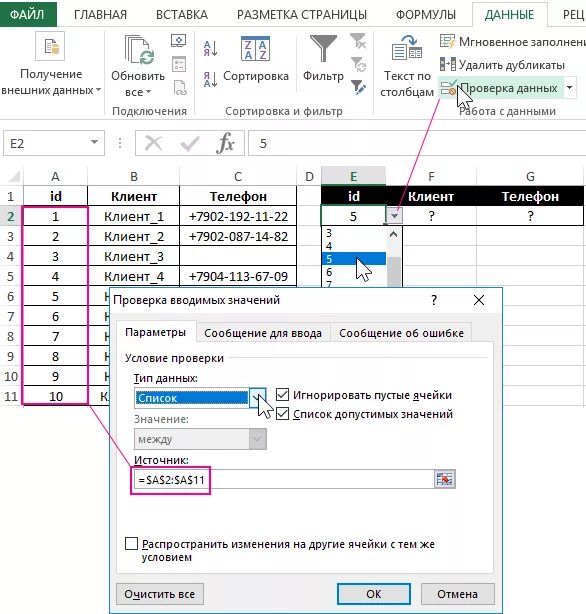Click the Источник input field

pos(283,479)
